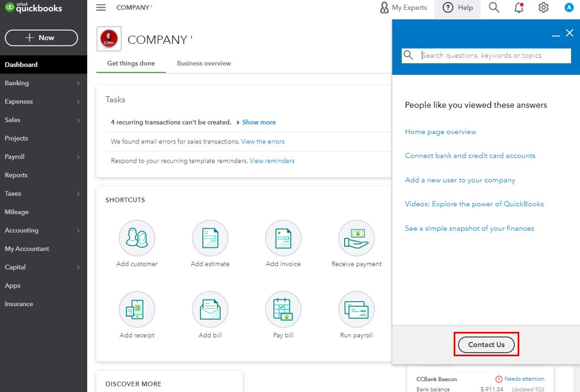
Task: Click the Run payroll shortcut icon
Action: pyautogui.click(x=357, y=309)
